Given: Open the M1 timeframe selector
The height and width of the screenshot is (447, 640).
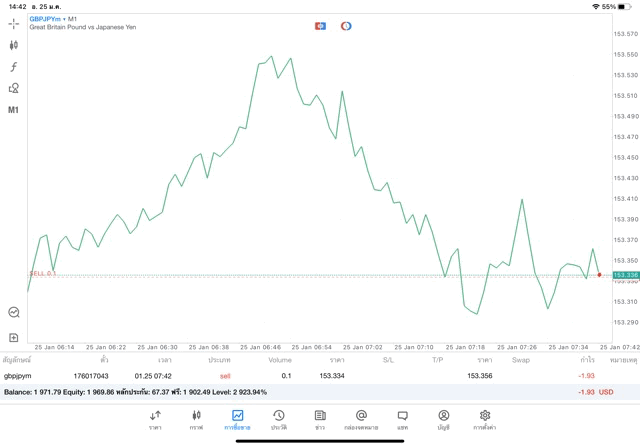Looking at the screenshot, I should (x=14, y=110).
